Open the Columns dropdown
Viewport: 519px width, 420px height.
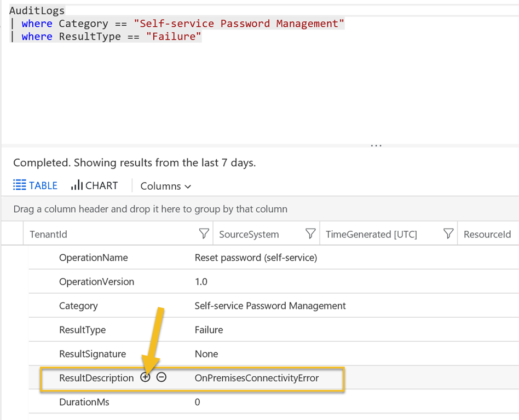click(x=165, y=186)
